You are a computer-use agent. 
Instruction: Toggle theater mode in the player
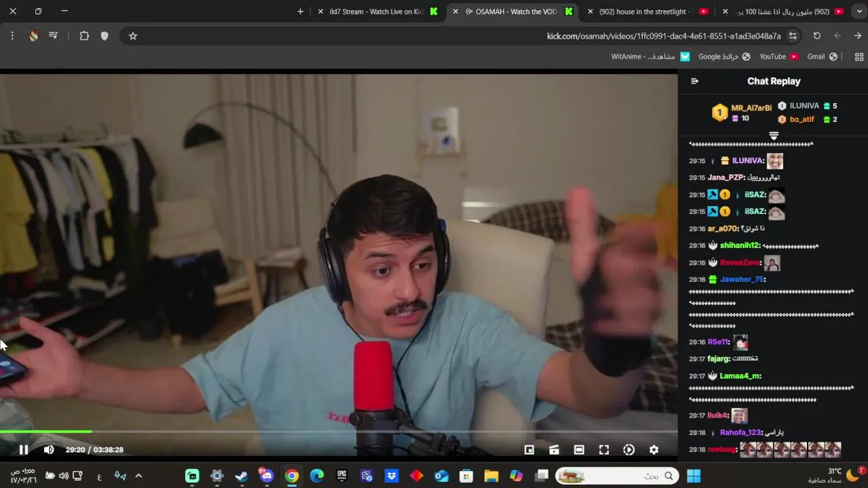point(578,449)
